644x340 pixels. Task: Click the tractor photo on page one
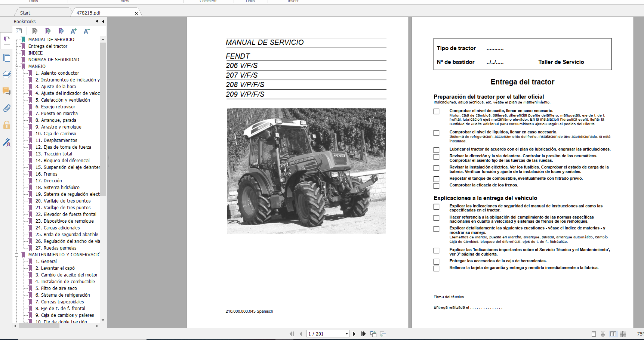(x=306, y=171)
